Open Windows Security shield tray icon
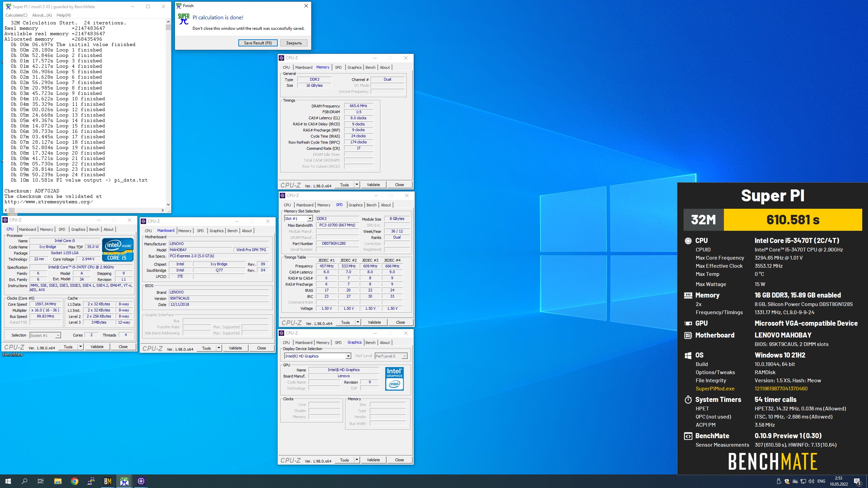868x488 pixels. (x=787, y=481)
